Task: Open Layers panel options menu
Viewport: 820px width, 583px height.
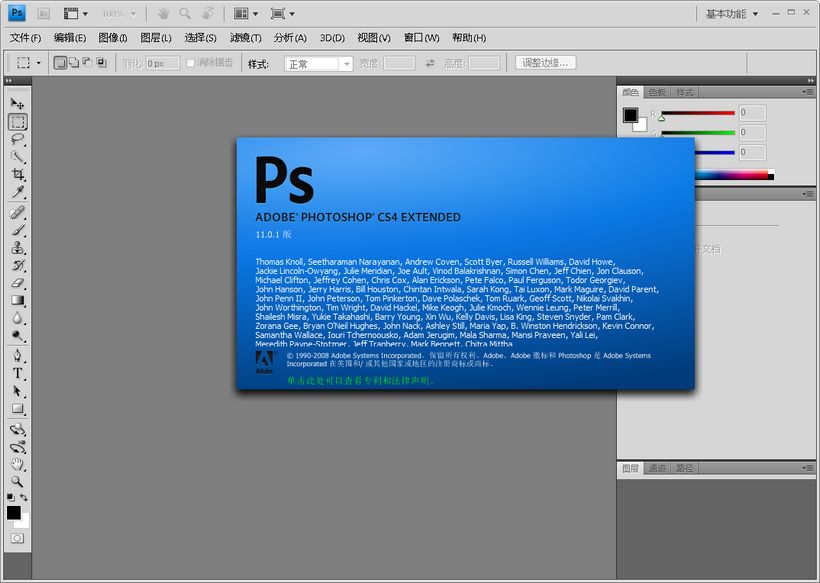Action: 808,467
